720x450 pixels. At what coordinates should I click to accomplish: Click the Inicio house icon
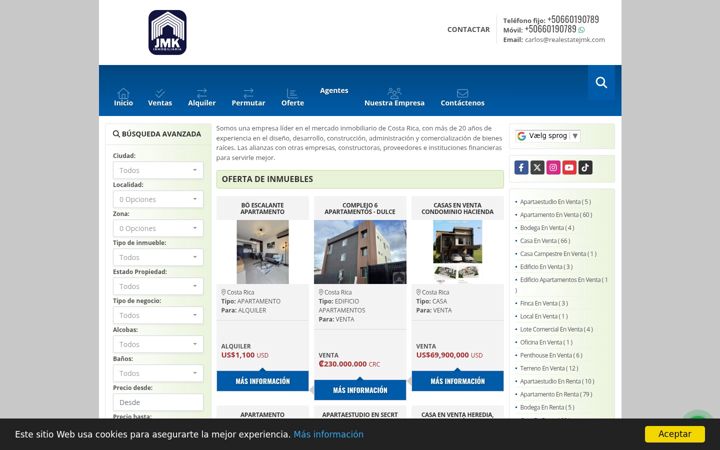pyautogui.click(x=123, y=93)
